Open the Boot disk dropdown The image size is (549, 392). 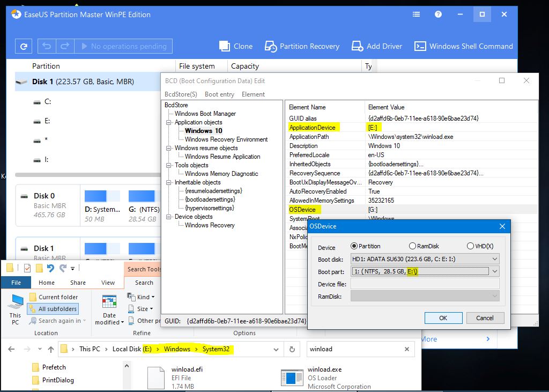494,258
